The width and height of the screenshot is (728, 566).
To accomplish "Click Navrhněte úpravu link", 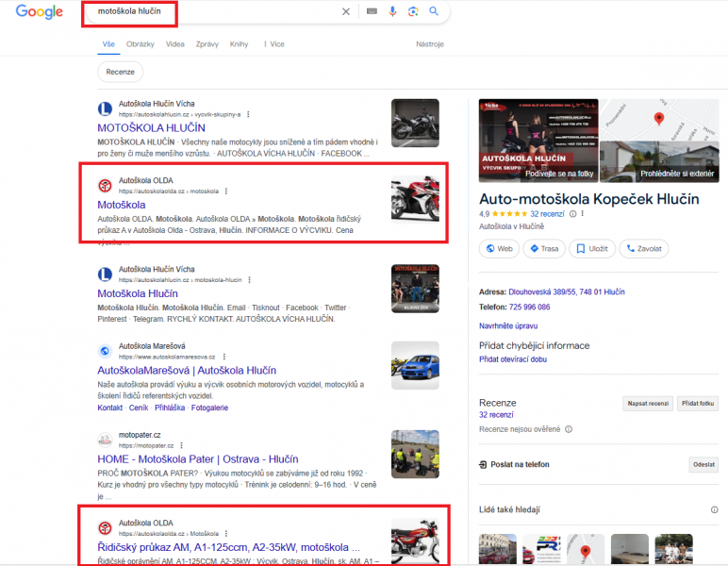I will click(x=508, y=326).
